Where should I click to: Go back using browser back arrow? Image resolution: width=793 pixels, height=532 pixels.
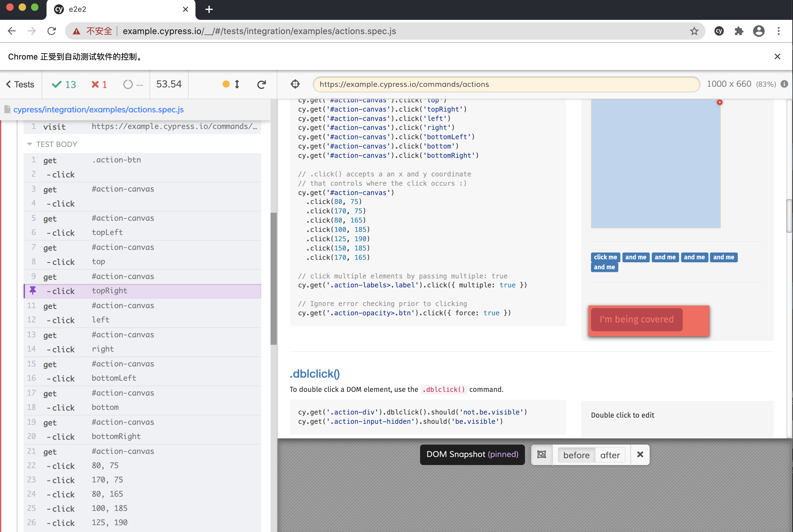[12, 31]
